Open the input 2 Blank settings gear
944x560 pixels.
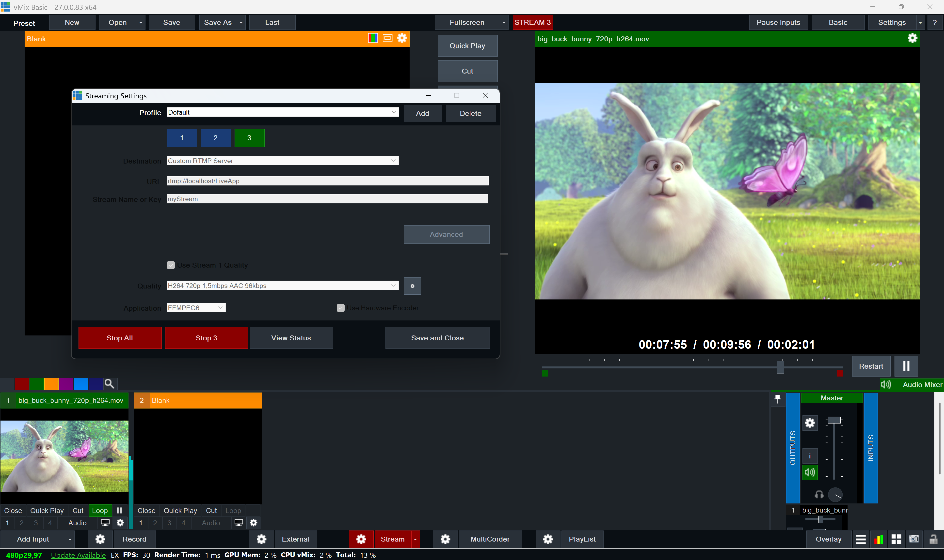coord(254,523)
